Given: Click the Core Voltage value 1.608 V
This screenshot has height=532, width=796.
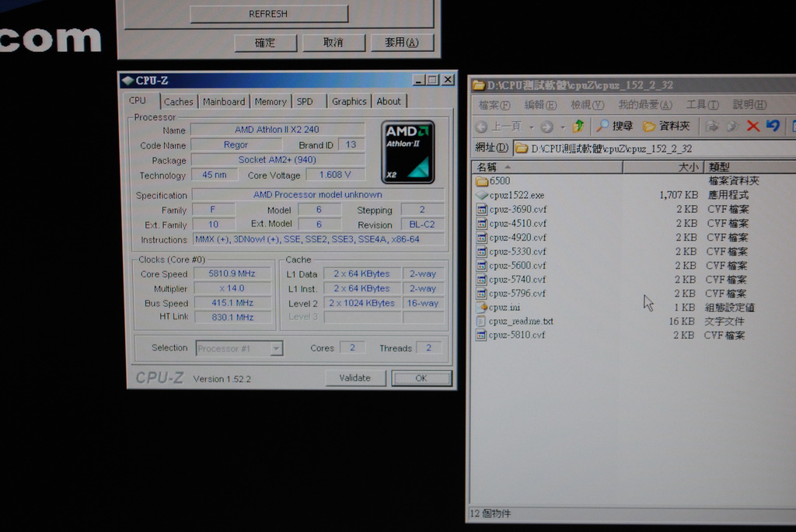Looking at the screenshot, I should point(334,175).
